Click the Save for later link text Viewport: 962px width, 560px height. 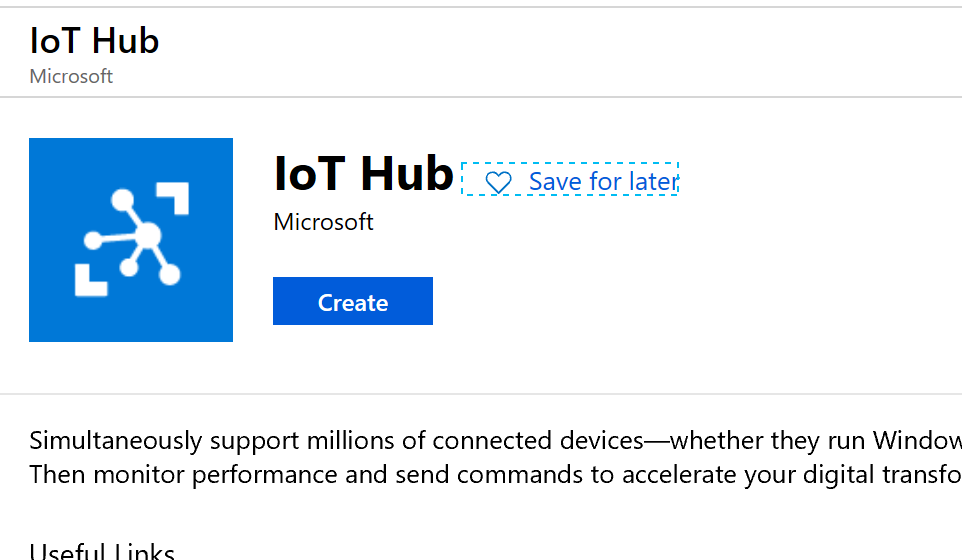(603, 181)
